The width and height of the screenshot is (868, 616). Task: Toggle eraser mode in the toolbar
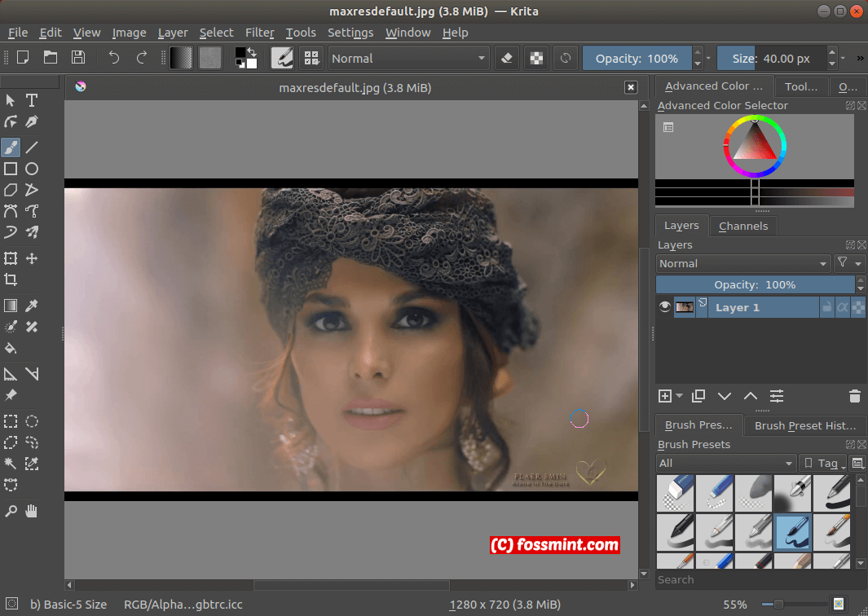pos(507,58)
